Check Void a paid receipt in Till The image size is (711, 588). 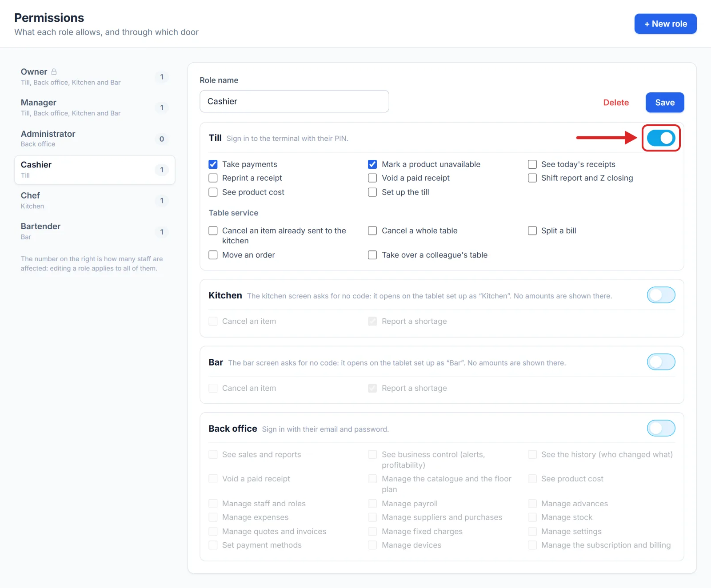click(372, 178)
